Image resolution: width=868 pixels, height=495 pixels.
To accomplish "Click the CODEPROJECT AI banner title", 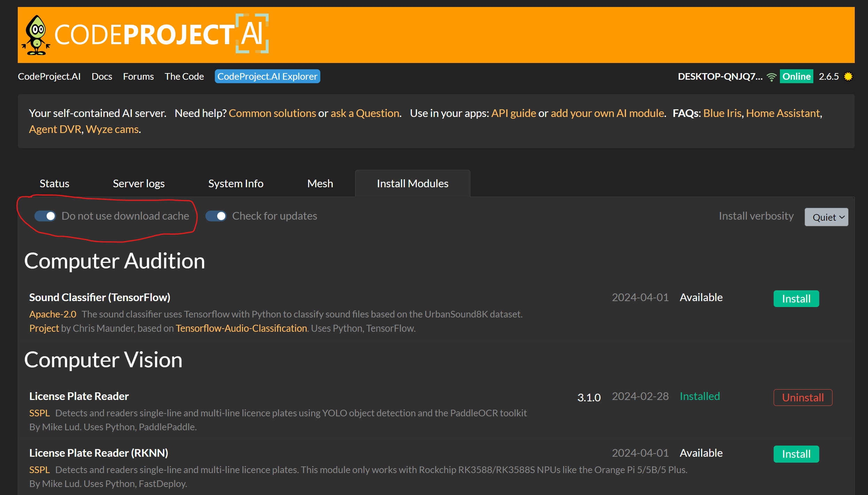I will 162,34.
